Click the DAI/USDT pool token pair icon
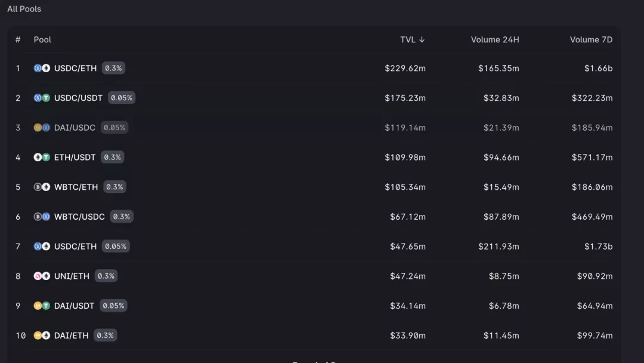This screenshot has height=363, width=644. coord(42,306)
